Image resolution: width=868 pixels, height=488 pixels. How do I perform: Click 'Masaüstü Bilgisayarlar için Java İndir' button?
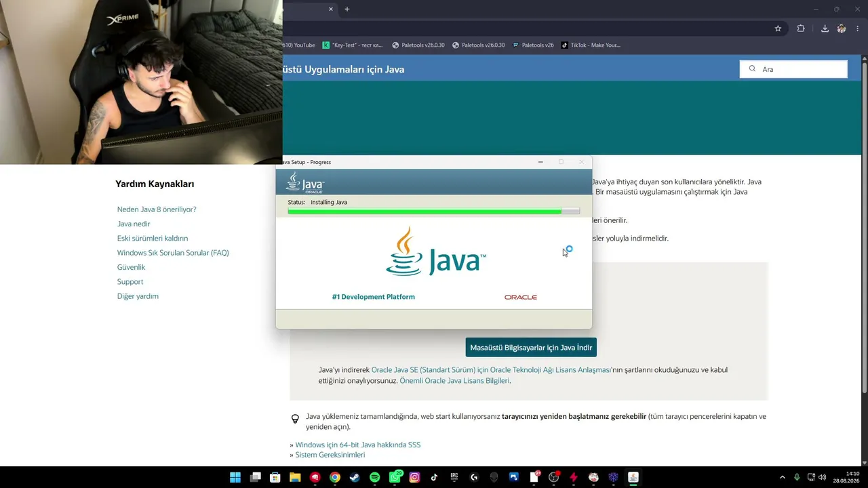531,348
